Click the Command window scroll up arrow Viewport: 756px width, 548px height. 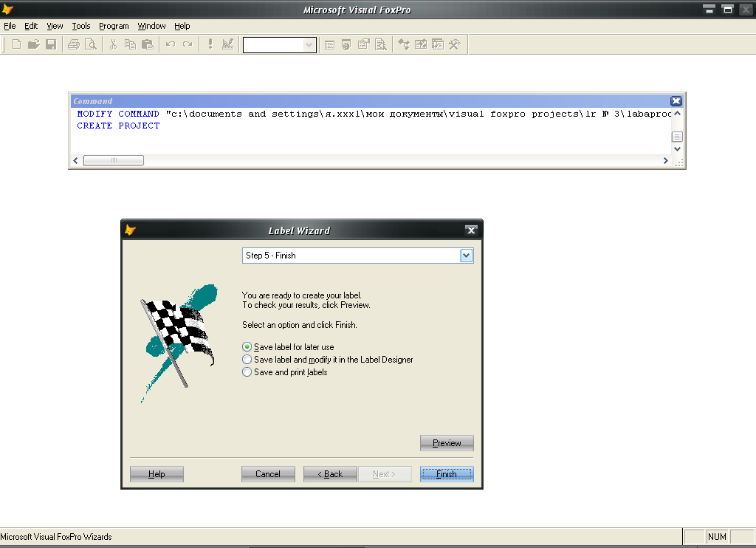coord(677,113)
